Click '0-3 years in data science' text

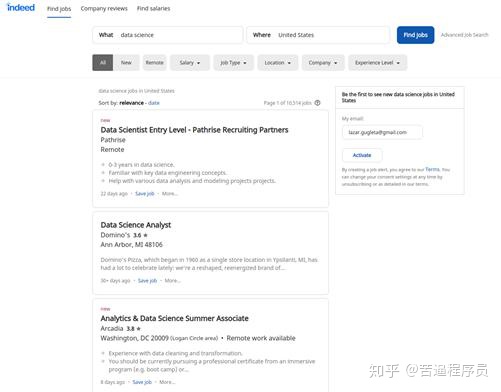(x=141, y=165)
